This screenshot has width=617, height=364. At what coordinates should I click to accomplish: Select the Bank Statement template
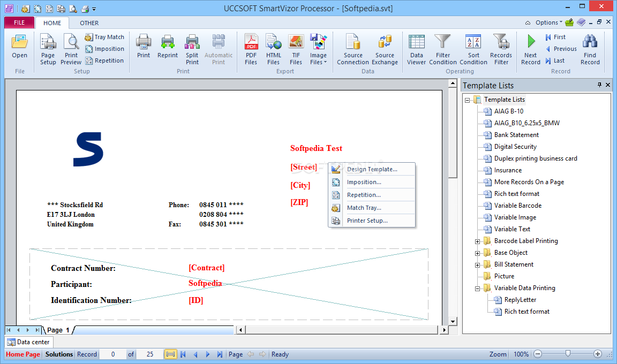516,135
